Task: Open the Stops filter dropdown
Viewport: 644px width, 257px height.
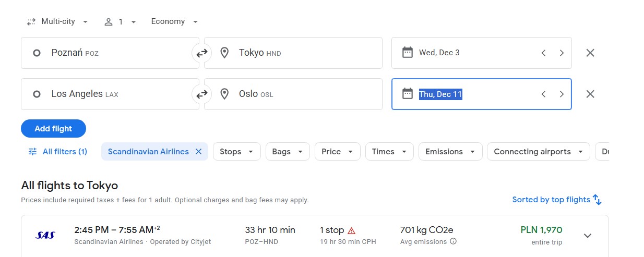Action: coord(236,152)
